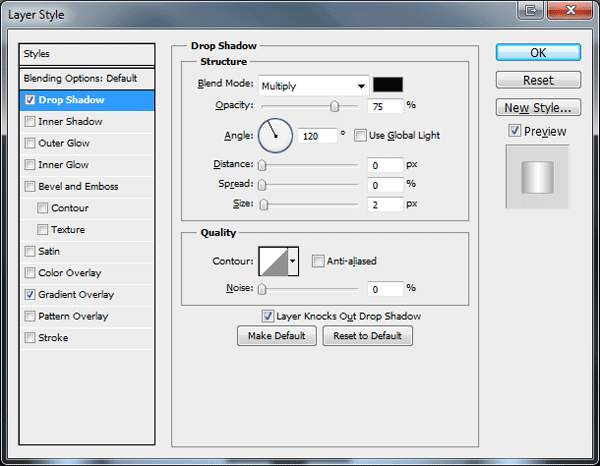This screenshot has height=466, width=600.
Task: Uncheck the Gradient Overlay checkbox
Action: click(30, 295)
